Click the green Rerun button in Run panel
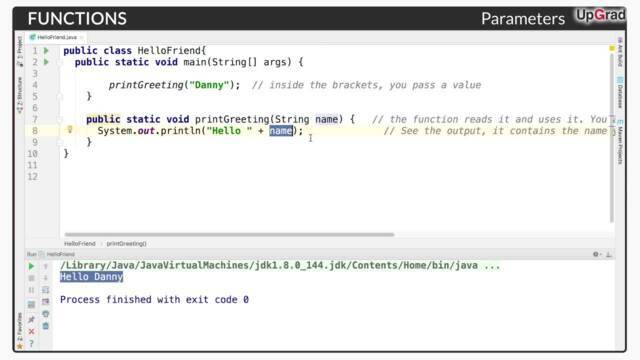The image size is (640, 360). 31,267
